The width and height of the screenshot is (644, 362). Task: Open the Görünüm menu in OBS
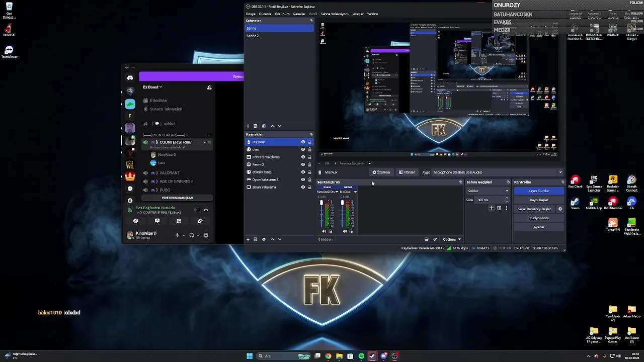[x=282, y=14]
